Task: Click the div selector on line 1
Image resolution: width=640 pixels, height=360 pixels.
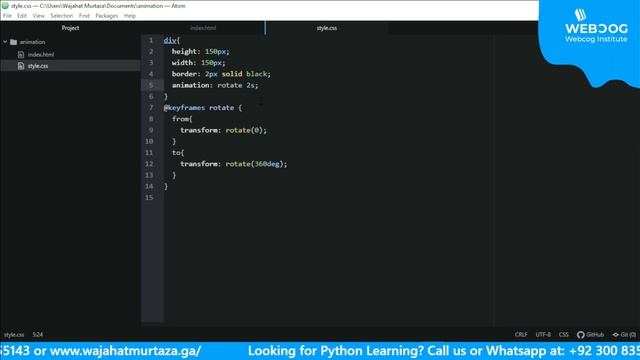Action: pyautogui.click(x=170, y=40)
